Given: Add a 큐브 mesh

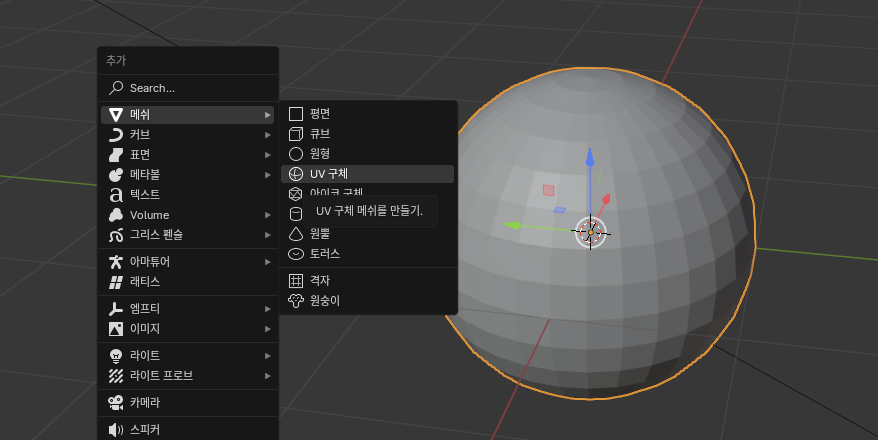Looking at the screenshot, I should 367,134.
